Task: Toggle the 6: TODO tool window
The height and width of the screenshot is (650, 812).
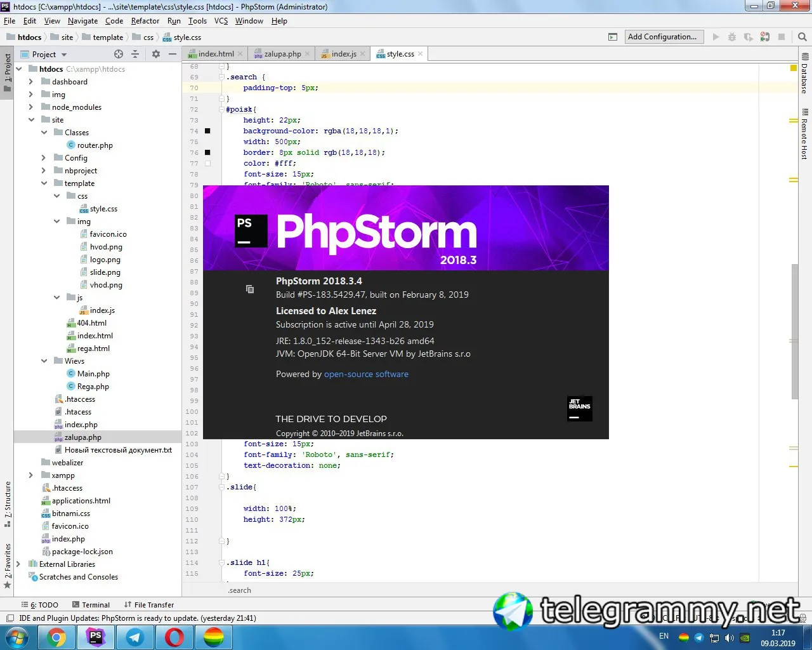Action: [40, 605]
